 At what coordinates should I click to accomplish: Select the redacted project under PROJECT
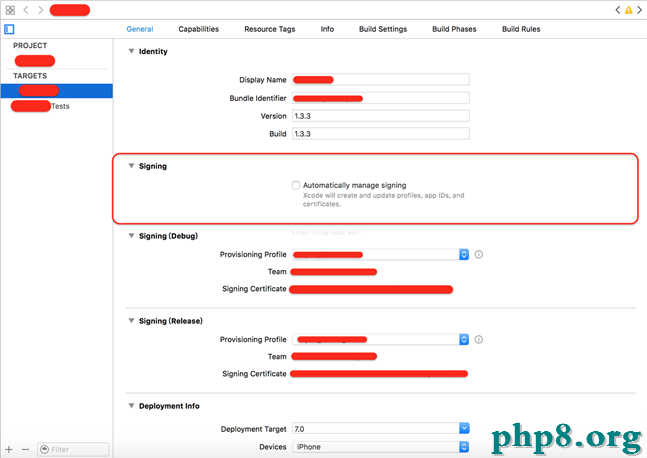point(35,61)
